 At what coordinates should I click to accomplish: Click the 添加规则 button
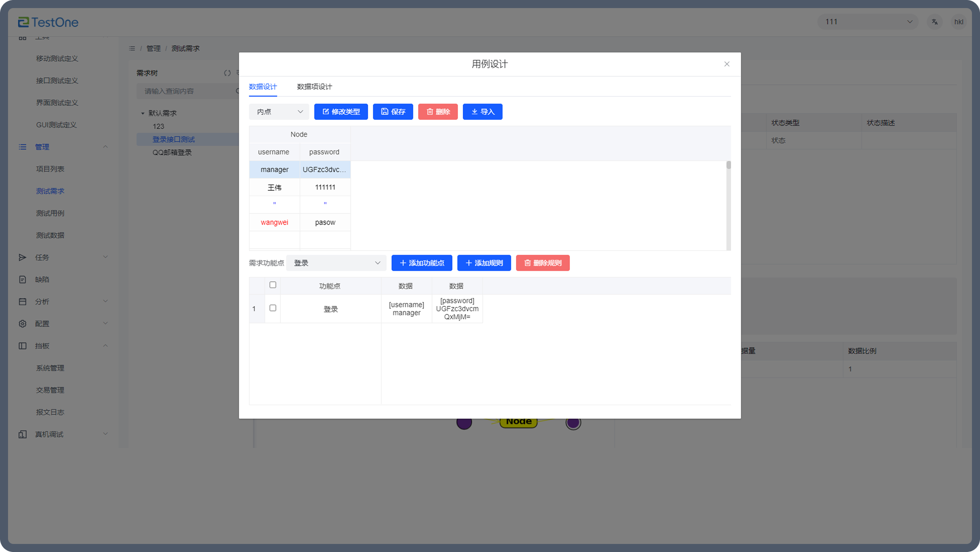click(x=484, y=263)
